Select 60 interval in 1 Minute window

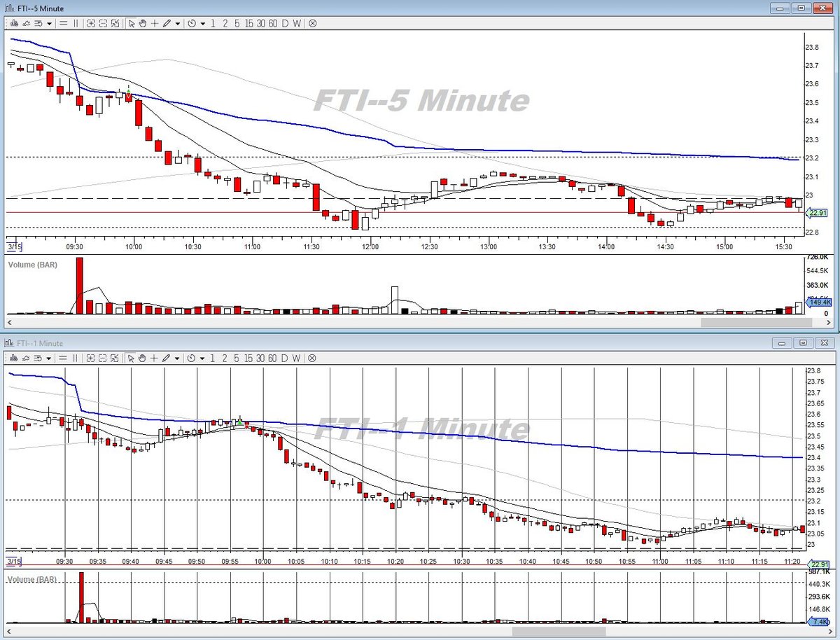273,358
